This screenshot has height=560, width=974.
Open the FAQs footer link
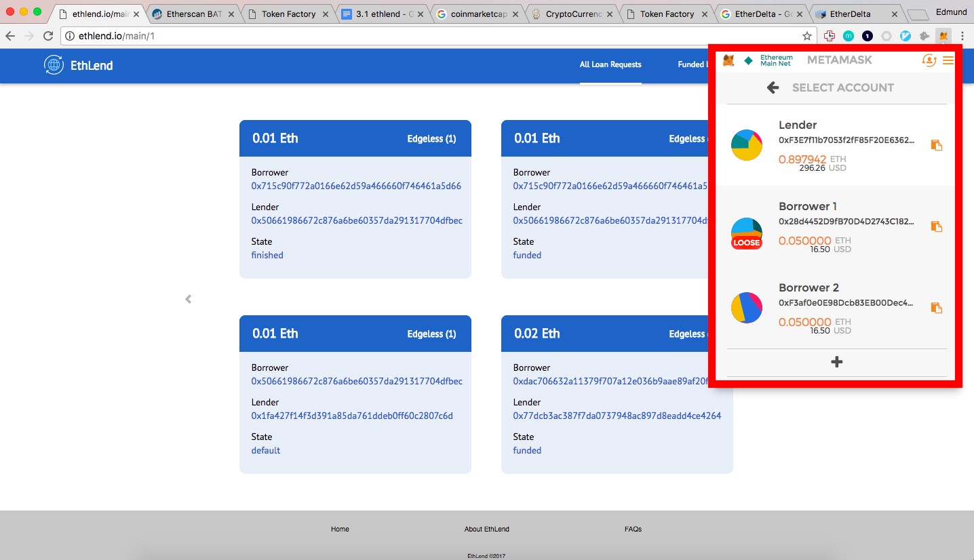click(633, 529)
